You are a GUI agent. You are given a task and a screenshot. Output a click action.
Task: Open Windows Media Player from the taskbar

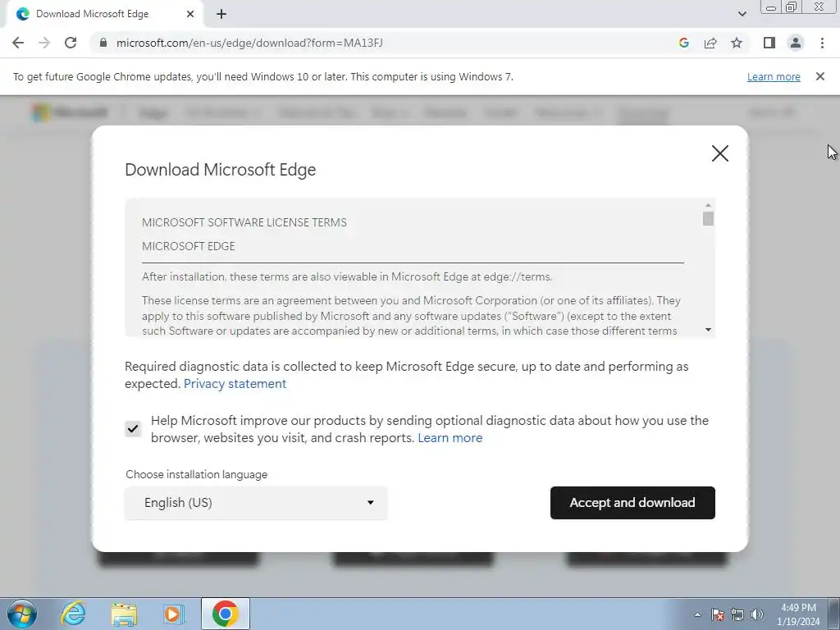pos(173,614)
